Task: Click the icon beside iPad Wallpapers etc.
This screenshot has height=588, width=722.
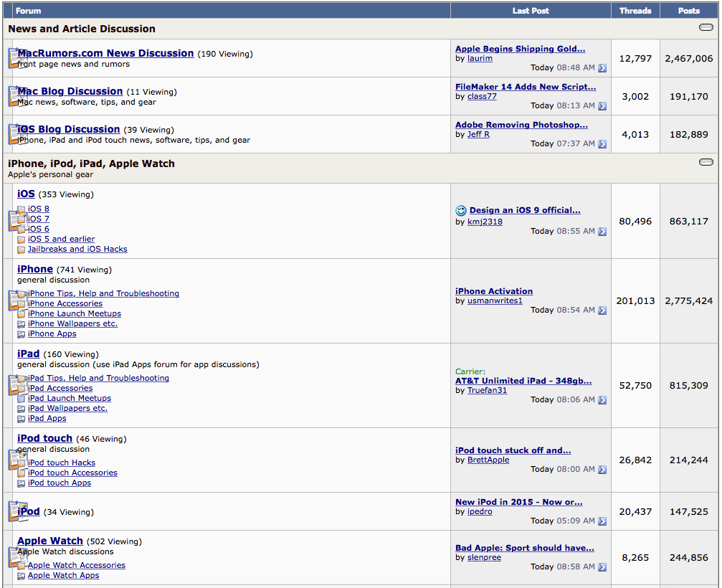Action: click(22, 409)
